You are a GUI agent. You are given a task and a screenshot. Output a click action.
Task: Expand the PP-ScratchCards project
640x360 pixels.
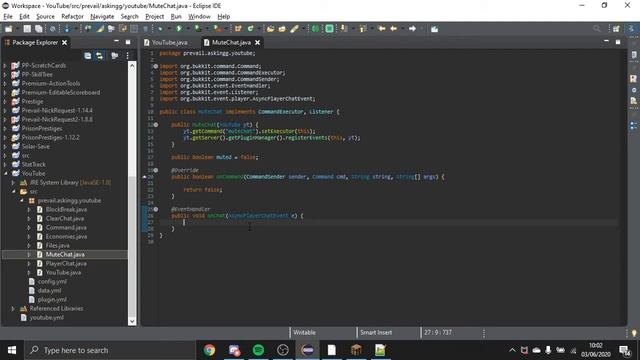(5, 65)
